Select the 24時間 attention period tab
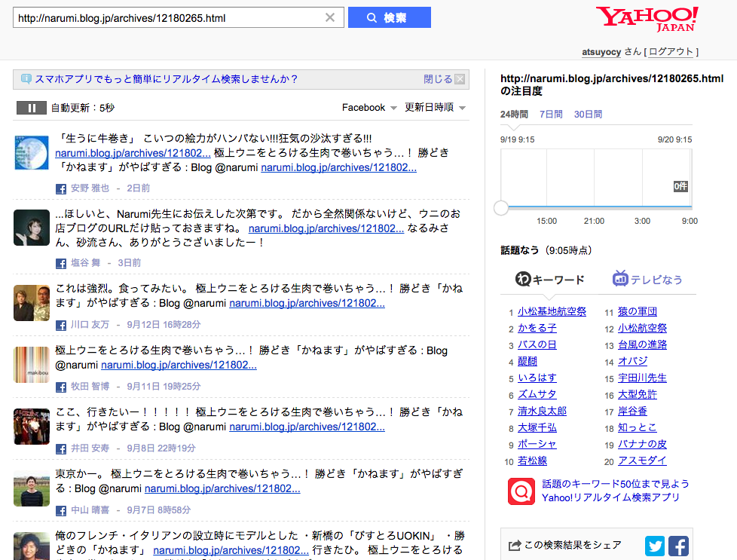 coord(514,115)
